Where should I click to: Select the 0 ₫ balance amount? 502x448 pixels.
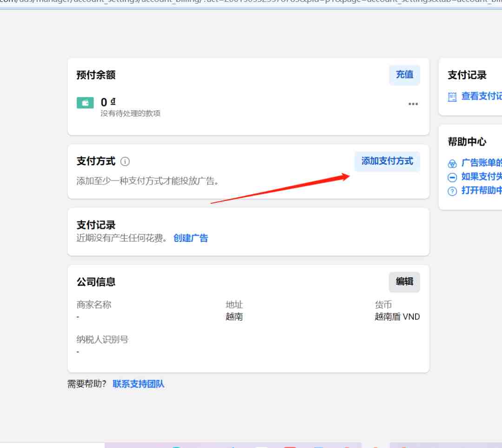coord(108,102)
